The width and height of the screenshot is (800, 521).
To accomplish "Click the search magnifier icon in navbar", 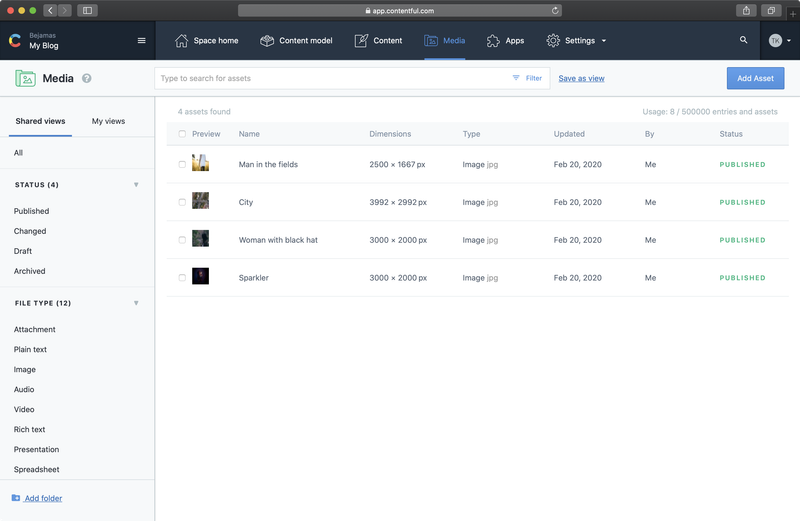I will [743, 40].
